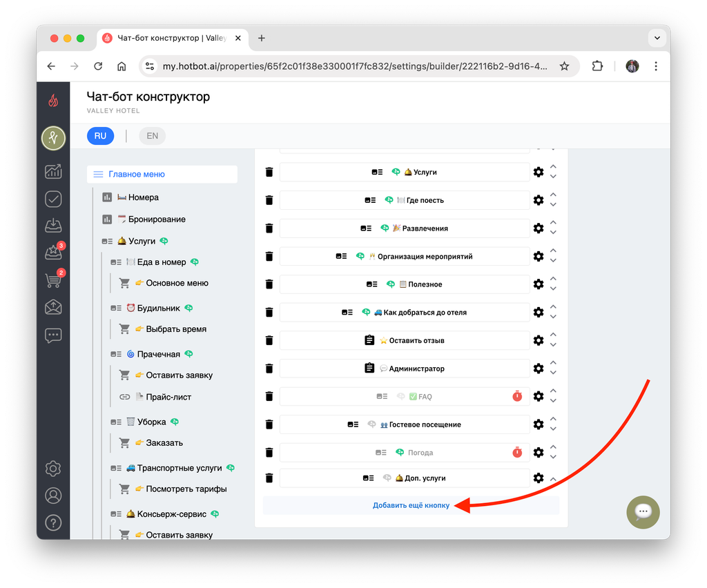The width and height of the screenshot is (707, 588).
Task: Open settings gear for Гостевое посещение
Action: 539,424
